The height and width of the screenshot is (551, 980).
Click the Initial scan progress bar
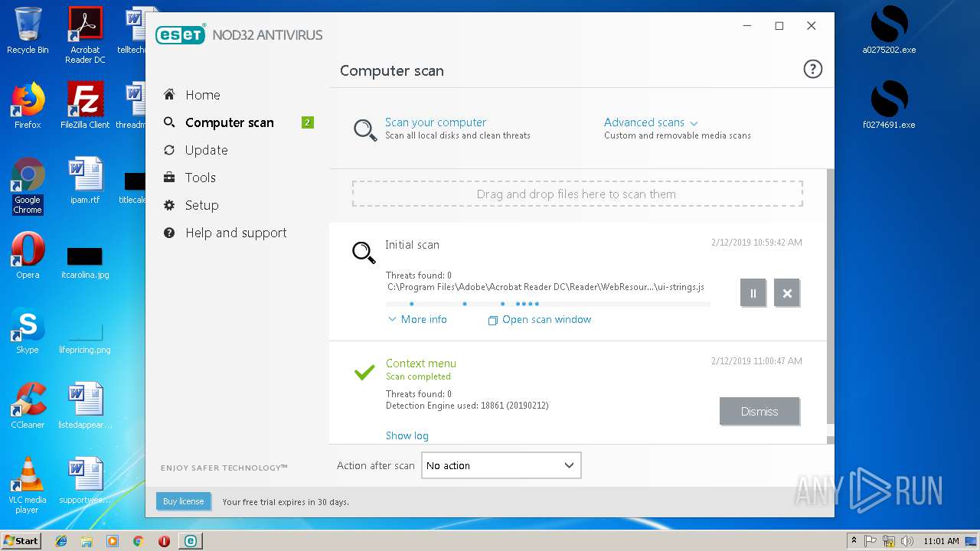548,304
